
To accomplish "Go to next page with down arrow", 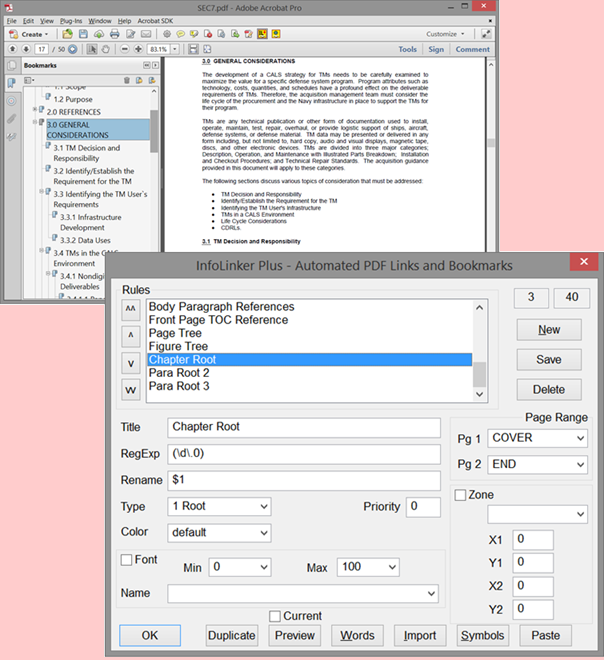I will [26, 49].
